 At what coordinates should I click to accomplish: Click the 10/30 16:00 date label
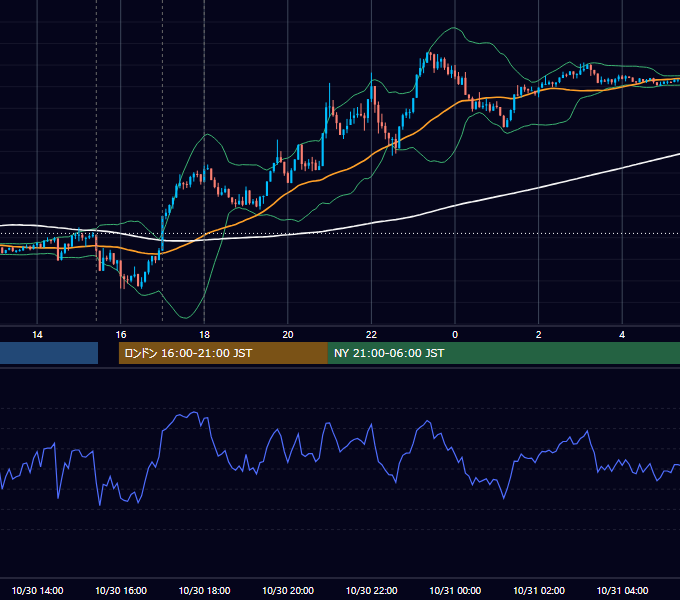[x=121, y=590]
